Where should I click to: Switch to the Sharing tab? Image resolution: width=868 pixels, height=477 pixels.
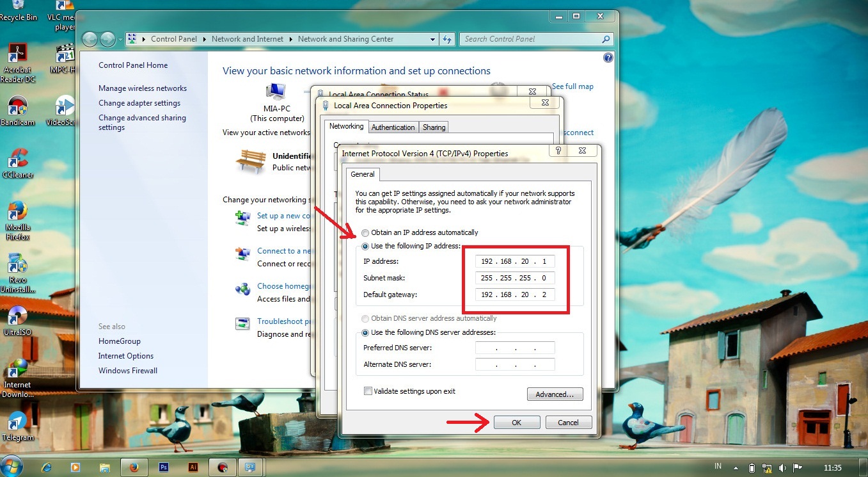coord(434,127)
